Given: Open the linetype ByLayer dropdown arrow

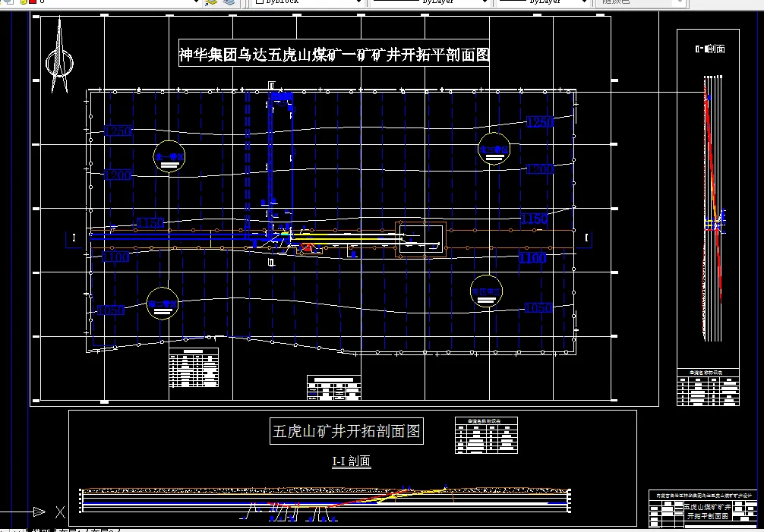Looking at the screenshot, I should pos(485,2).
